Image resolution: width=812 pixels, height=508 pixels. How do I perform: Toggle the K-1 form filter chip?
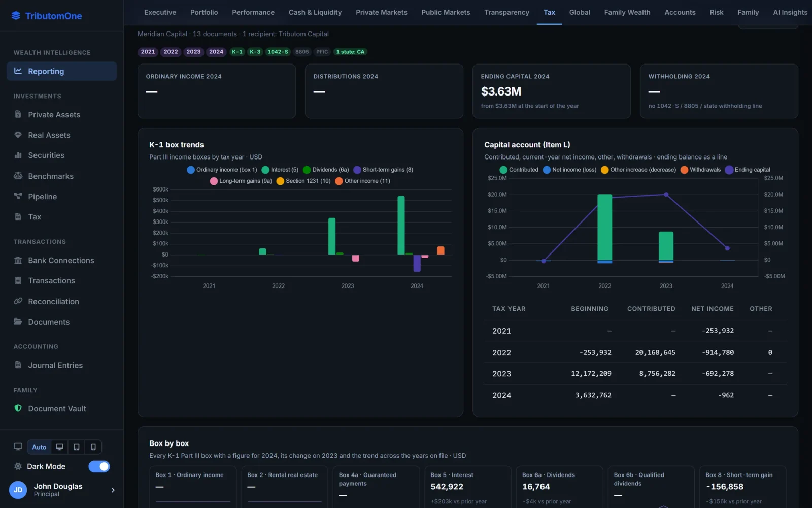[x=237, y=52]
